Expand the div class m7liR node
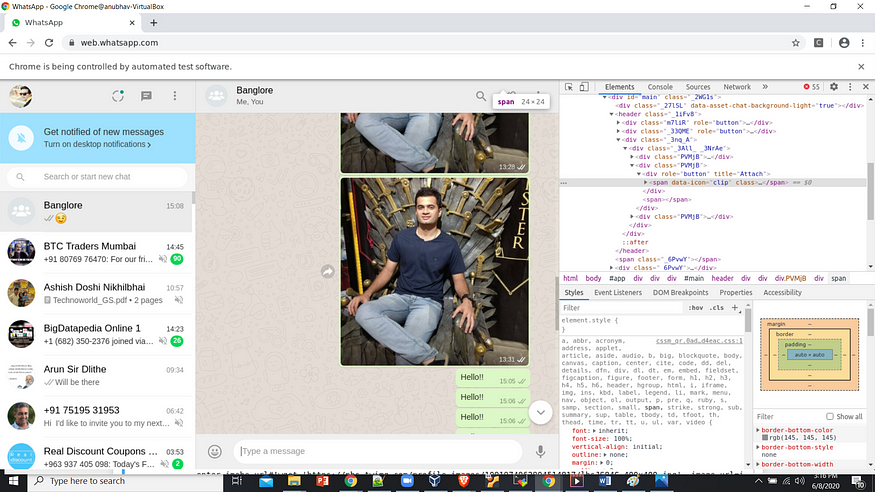Screen dimensions: 875x492 (x=618, y=122)
